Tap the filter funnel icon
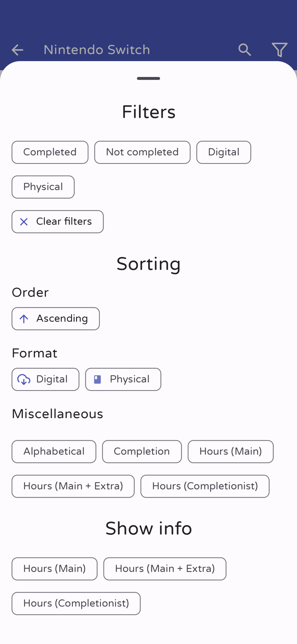This screenshot has height=644, width=297. 279,50
